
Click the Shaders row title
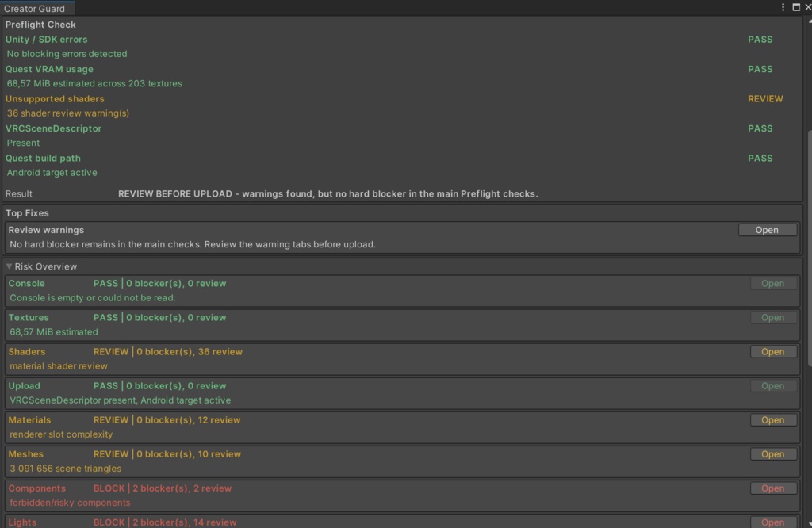pyautogui.click(x=27, y=351)
